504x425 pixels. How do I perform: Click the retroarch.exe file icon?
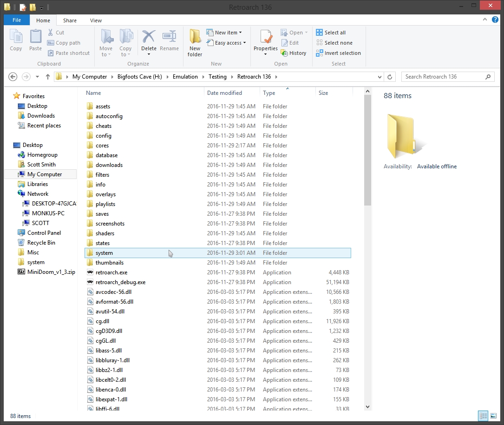click(x=90, y=272)
